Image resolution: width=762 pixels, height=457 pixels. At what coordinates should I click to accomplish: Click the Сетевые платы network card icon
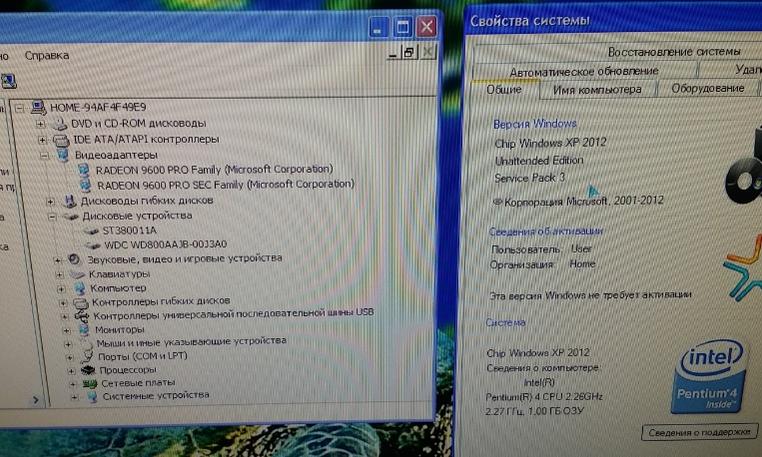point(90,384)
